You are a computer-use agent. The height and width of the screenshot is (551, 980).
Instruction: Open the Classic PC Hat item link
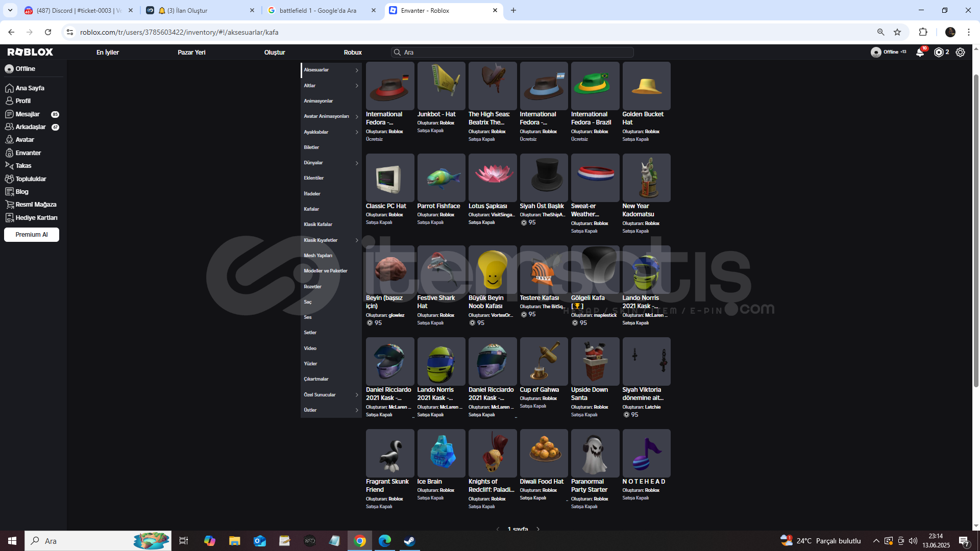386,206
